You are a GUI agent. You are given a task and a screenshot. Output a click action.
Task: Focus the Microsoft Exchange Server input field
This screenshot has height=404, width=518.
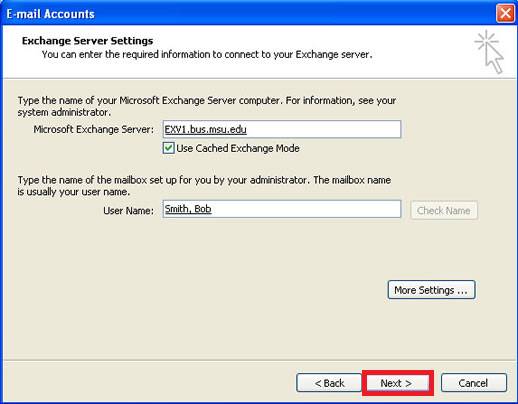click(282, 129)
